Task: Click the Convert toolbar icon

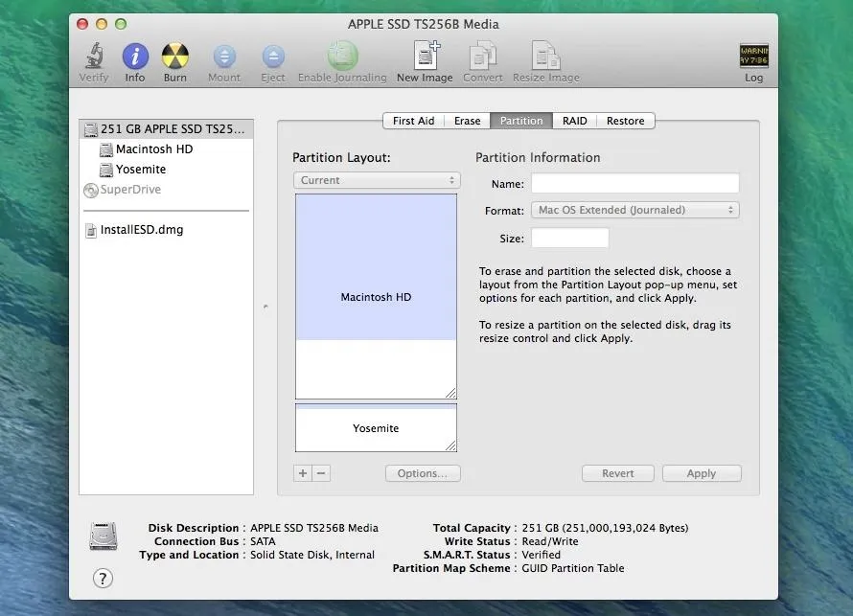Action: (482, 56)
